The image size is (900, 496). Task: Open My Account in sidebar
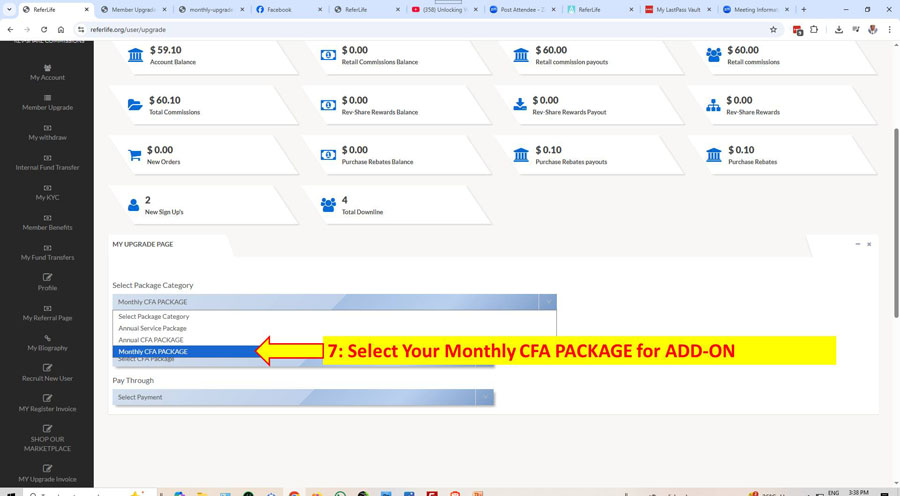pyautogui.click(x=47, y=73)
